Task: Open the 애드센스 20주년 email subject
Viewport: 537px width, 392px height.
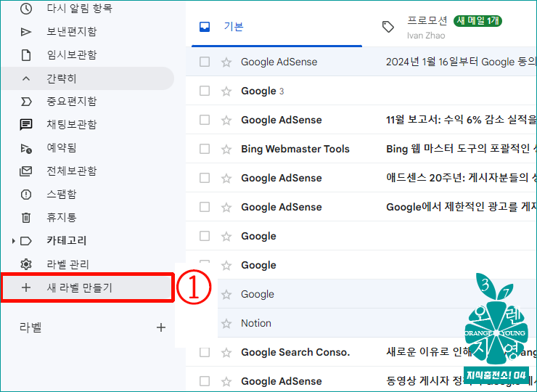Action: pos(461,178)
